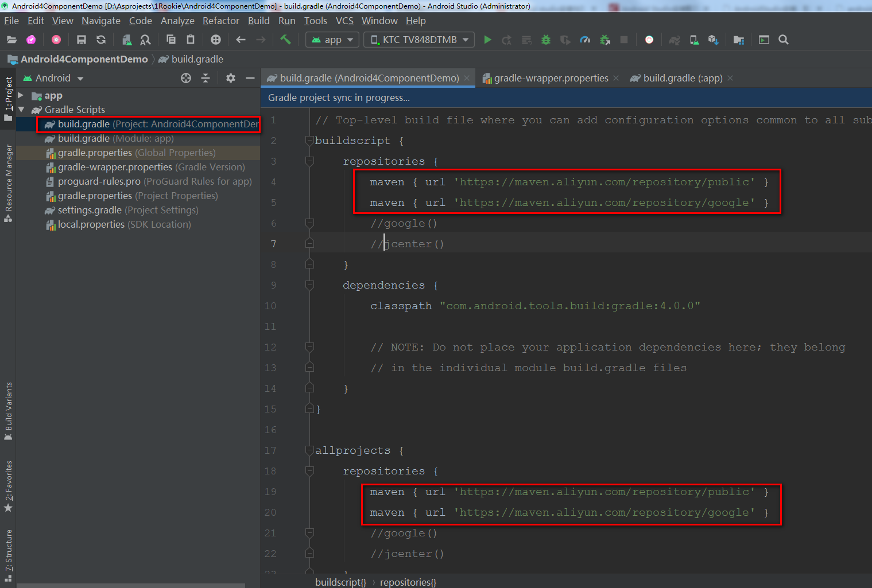Open the Android project view dropdown
The image size is (872, 588).
tap(53, 78)
